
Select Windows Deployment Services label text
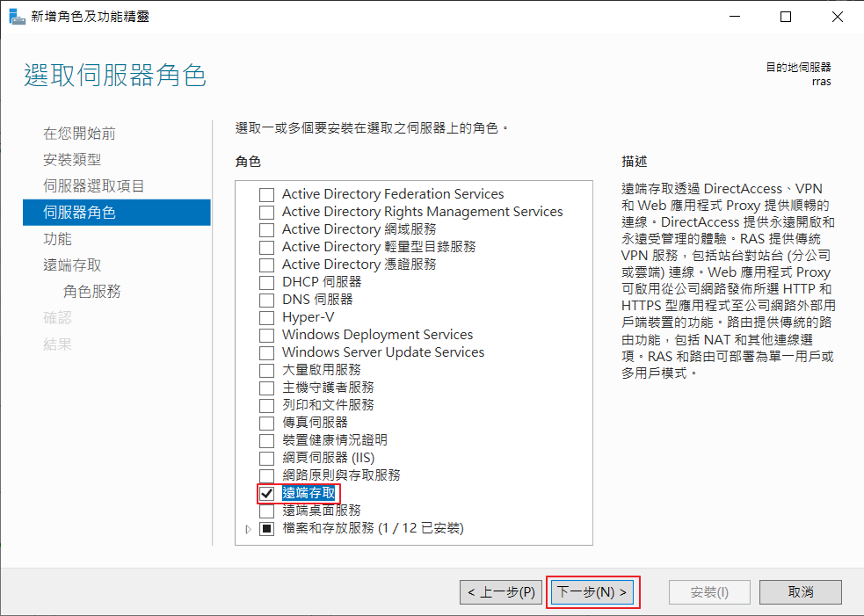pos(377,335)
